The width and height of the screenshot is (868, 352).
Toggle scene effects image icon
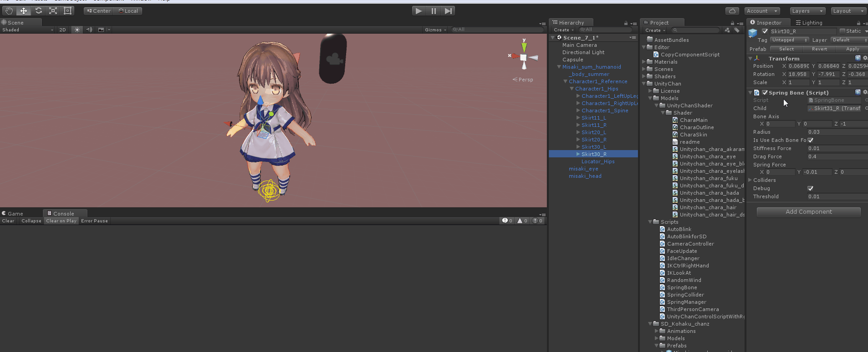click(101, 30)
